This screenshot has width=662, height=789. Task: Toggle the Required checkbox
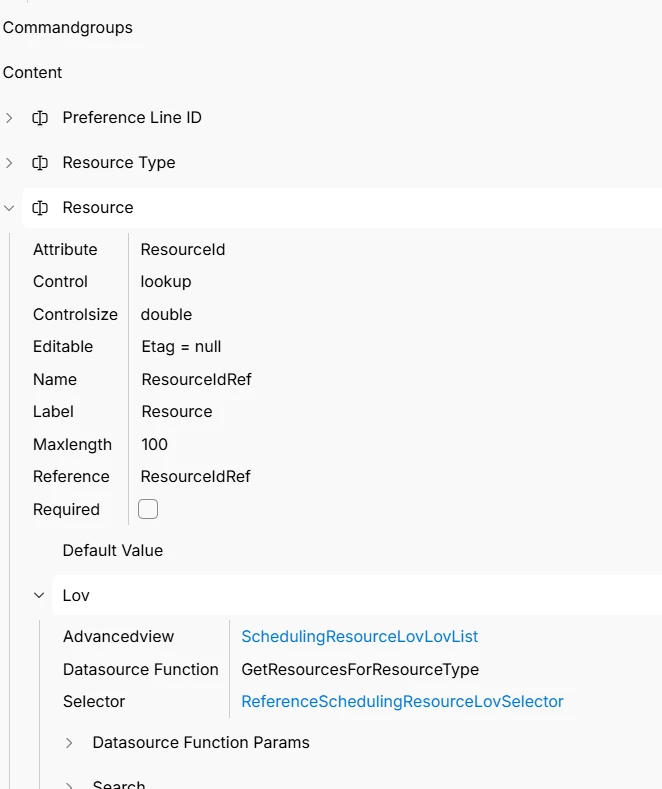148,509
